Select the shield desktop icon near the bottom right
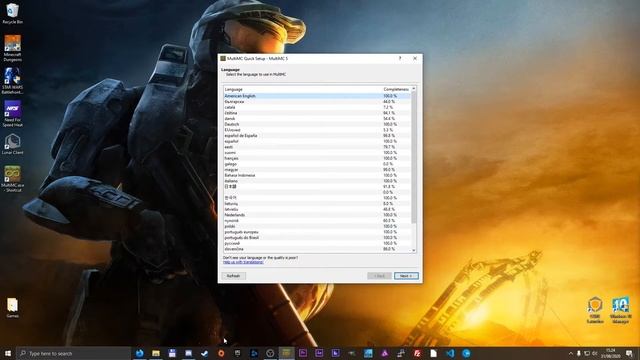 595,310
